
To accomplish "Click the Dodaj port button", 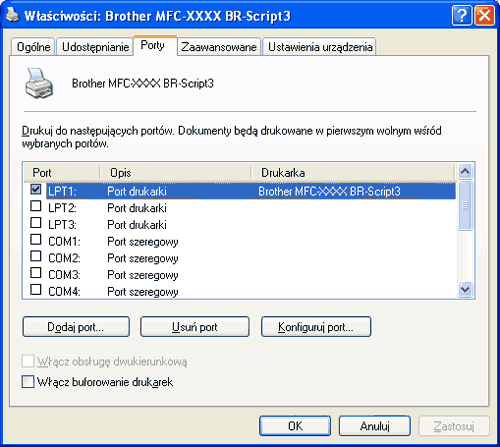I will point(76,327).
